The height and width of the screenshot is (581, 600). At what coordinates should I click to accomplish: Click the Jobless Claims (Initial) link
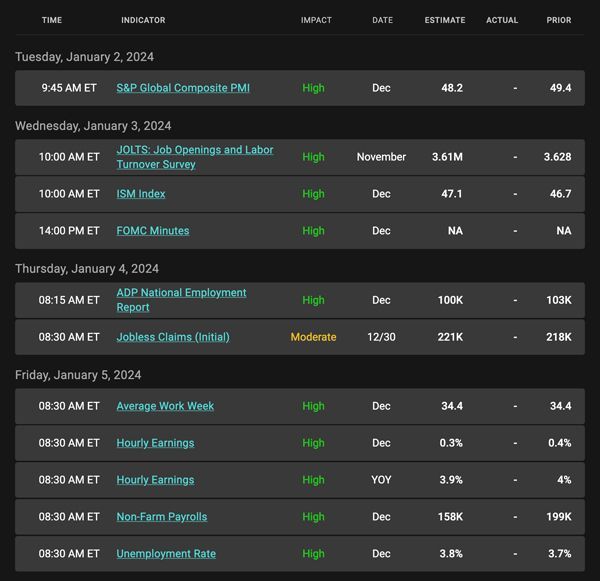pyautogui.click(x=173, y=337)
